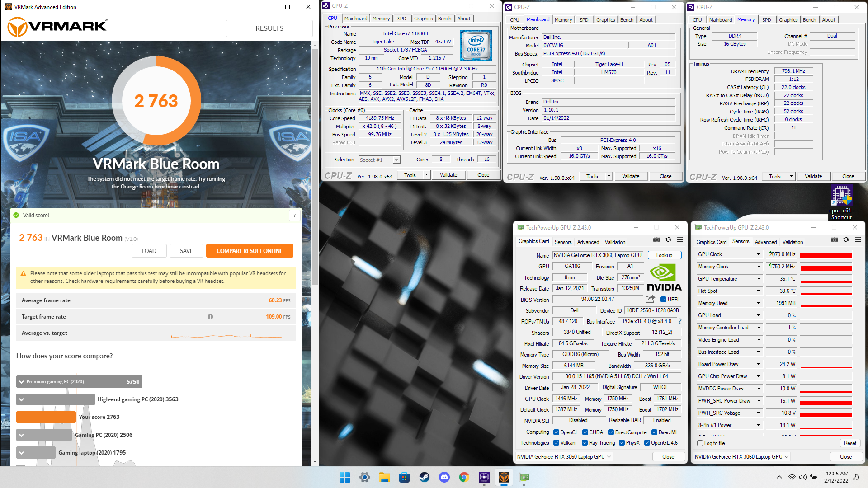Click info icon next to Target frame rate
The width and height of the screenshot is (868, 488).
(x=210, y=317)
